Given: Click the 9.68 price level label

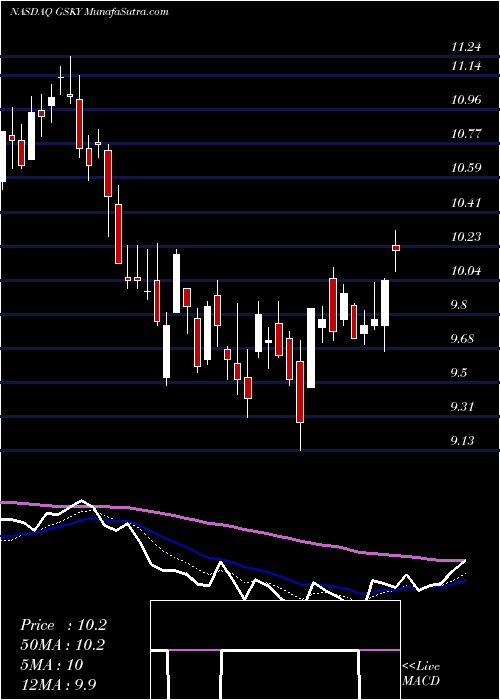Looking at the screenshot, I should (x=466, y=339).
